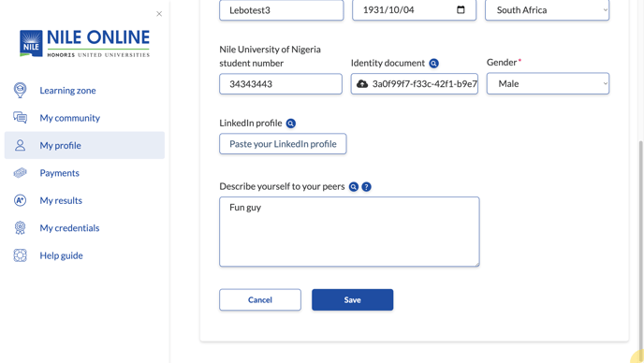Click the My credentials badge icon

tap(21, 228)
